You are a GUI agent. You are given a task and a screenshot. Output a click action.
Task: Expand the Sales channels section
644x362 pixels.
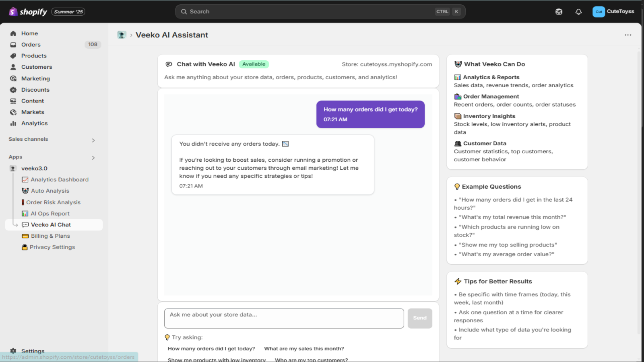click(93, 140)
